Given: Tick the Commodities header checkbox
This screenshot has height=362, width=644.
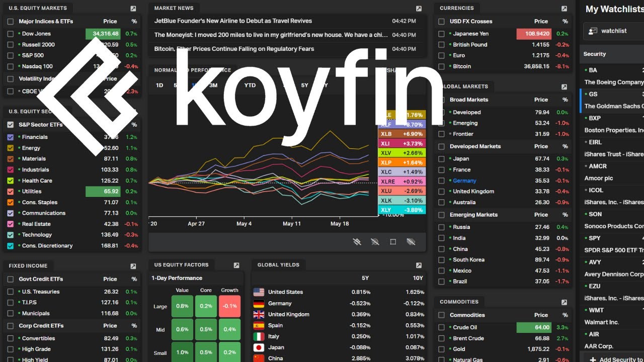Looking at the screenshot, I should 441,315.
